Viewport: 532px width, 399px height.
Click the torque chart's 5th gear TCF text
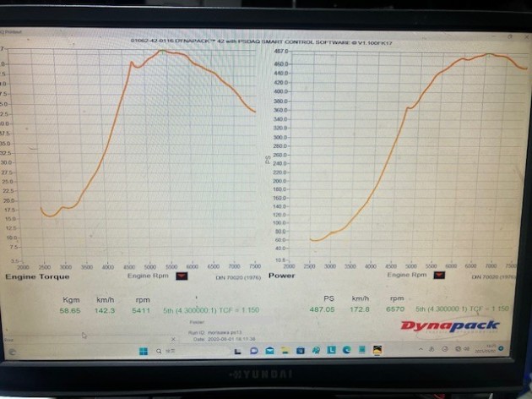(211, 310)
